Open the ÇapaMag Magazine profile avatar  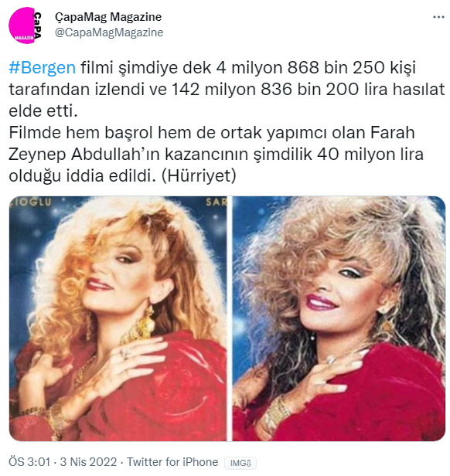[26, 25]
